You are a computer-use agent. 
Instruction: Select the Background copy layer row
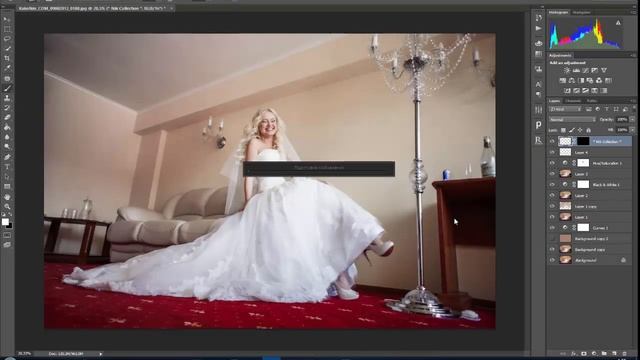[x=590, y=249]
